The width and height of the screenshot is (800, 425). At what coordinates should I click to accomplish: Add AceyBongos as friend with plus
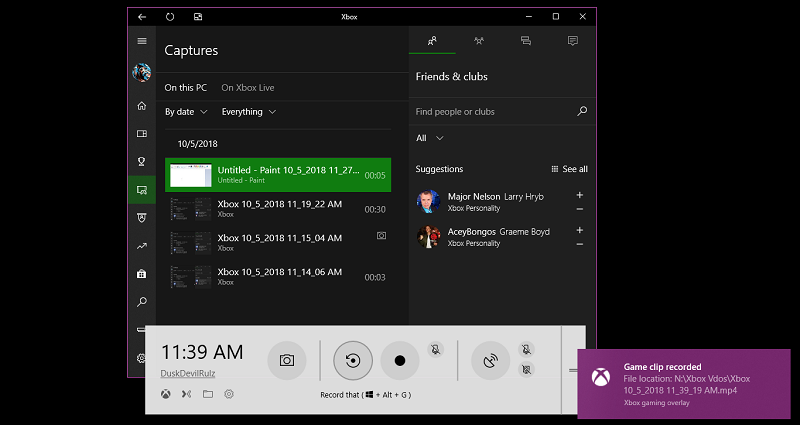[580, 230]
